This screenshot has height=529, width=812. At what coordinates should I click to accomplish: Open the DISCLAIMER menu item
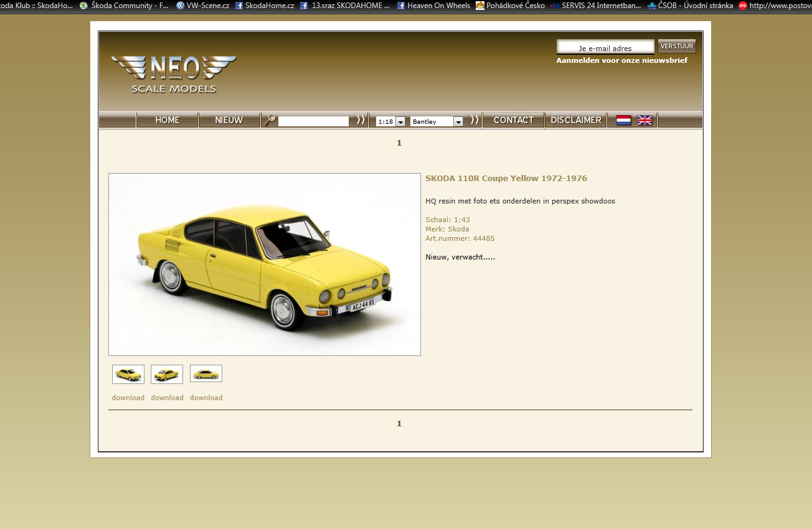[576, 120]
